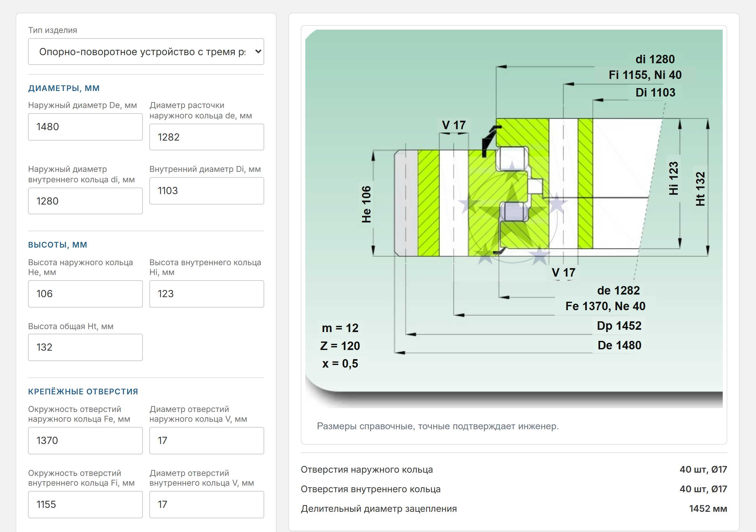Image resolution: width=756 pixels, height=532 pixels.
Task: Click the 'Делительный диаметр зацепления' row label
Action: tap(379, 509)
